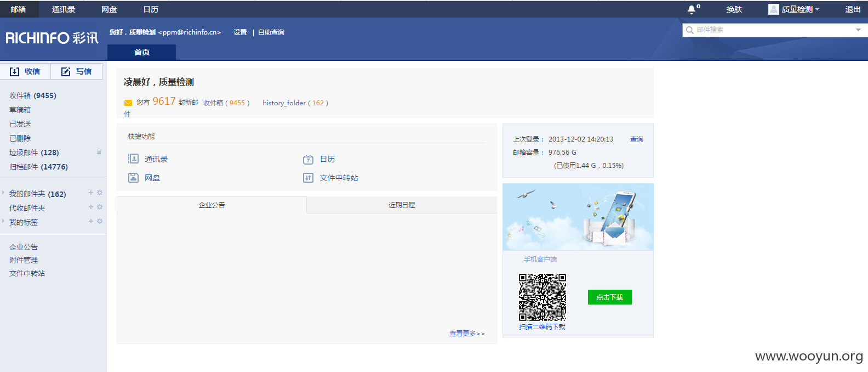This screenshot has width=868, height=372.
Task: Expand the 我的邮件夹 folder tree
Action: coord(3,193)
